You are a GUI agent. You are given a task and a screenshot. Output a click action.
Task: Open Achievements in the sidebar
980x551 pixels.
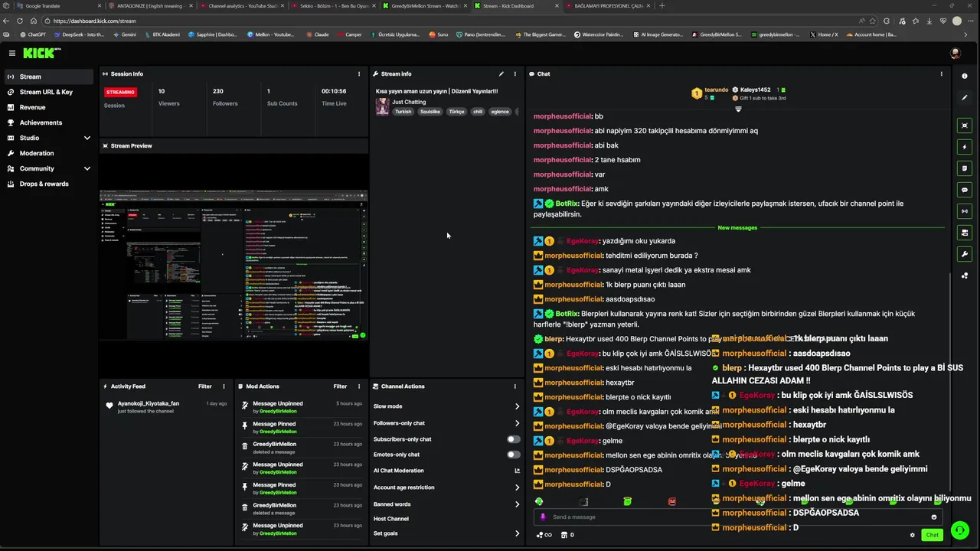(x=41, y=122)
